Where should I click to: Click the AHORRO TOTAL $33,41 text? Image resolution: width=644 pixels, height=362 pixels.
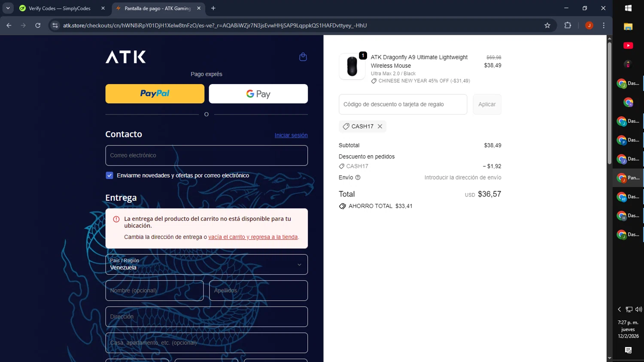tap(380, 206)
